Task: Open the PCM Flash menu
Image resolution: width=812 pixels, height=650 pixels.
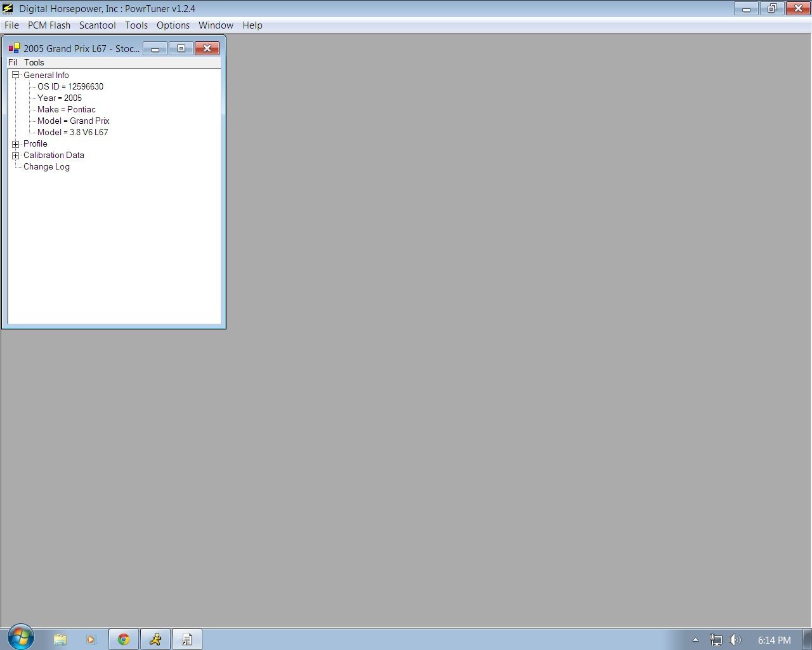Action: [49, 25]
